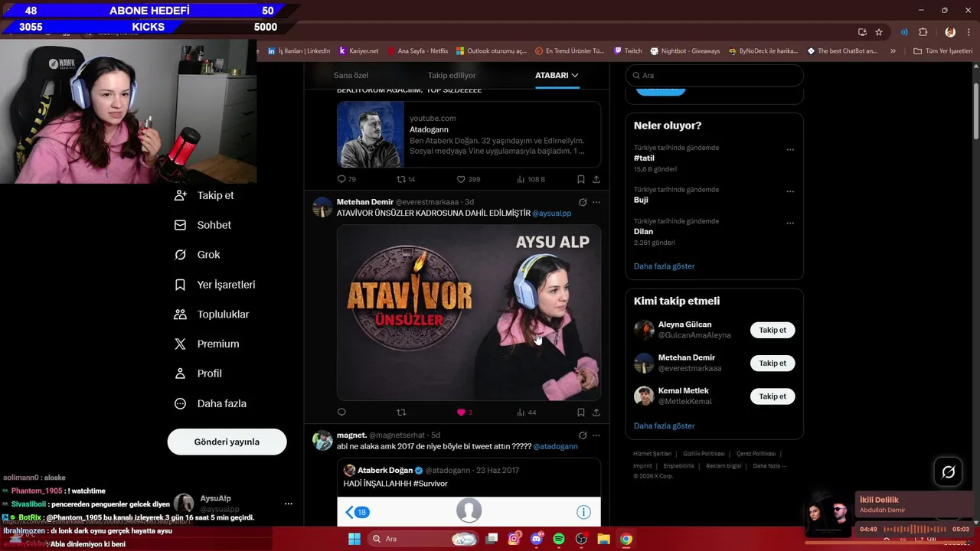Open the floating Grok button

[x=948, y=472]
